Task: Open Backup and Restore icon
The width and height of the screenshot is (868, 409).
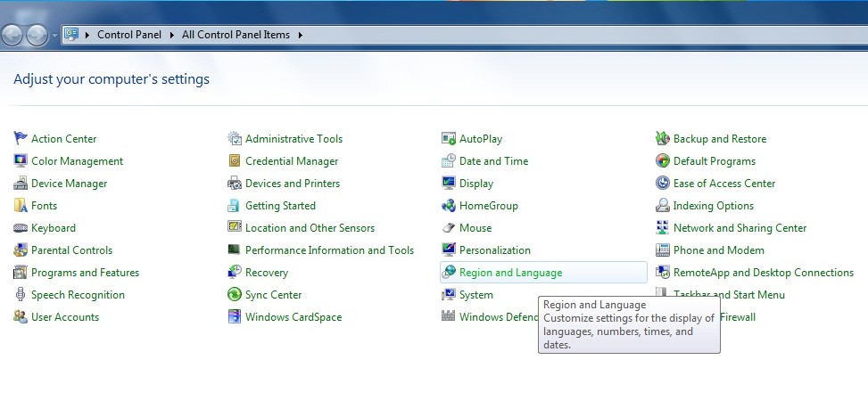Action: (663, 138)
